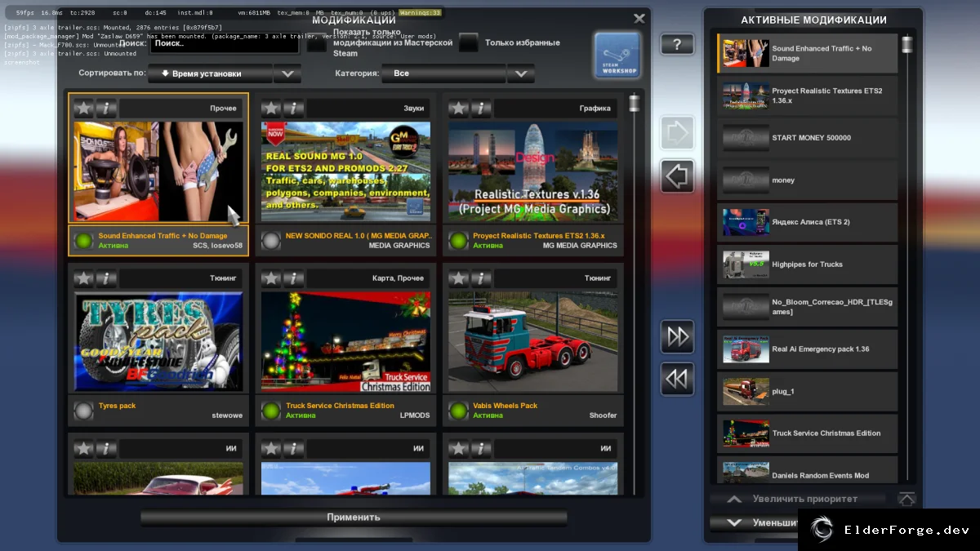Click the single left arrow move button
Image resolution: width=980 pixels, height=551 pixels.
coord(677,176)
